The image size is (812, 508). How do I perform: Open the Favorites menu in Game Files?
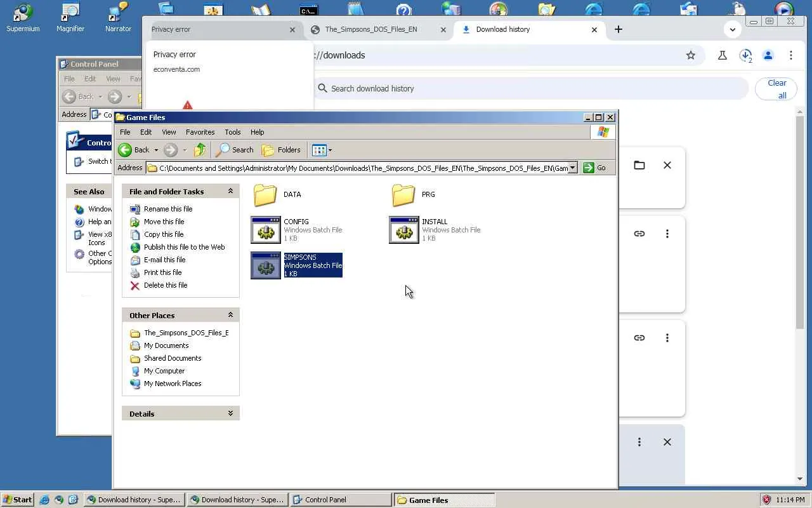pyautogui.click(x=200, y=132)
